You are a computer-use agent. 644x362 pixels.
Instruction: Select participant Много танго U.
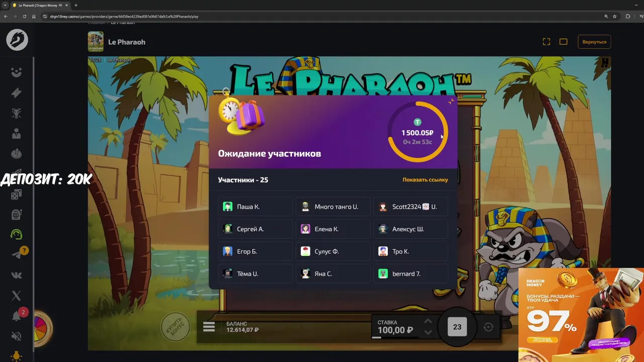pos(333,207)
